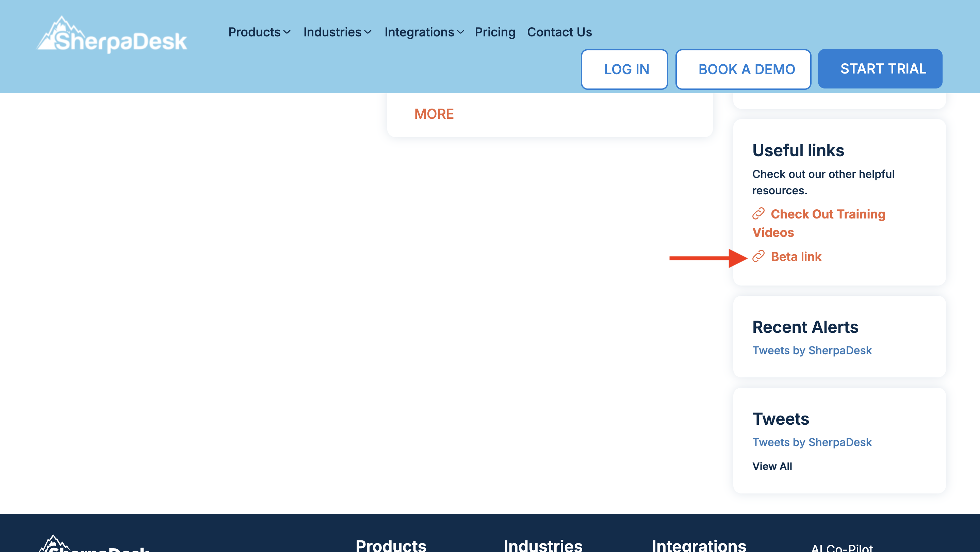Open the Pricing menu item
This screenshot has height=552, width=980.
tap(495, 32)
